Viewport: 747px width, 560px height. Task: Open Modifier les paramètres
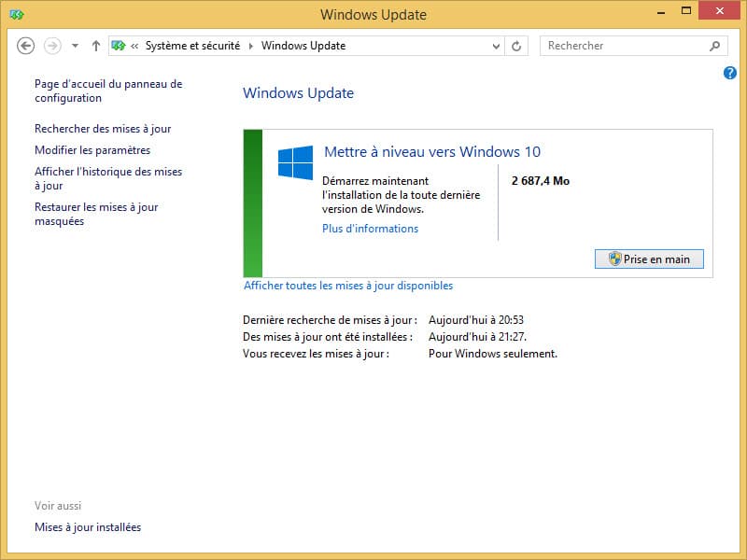92,150
